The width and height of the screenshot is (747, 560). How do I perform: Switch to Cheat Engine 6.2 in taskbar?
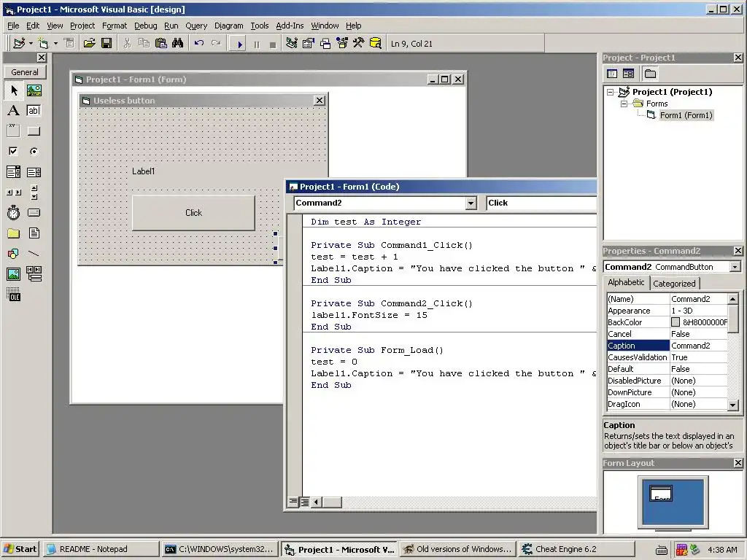[576, 549]
